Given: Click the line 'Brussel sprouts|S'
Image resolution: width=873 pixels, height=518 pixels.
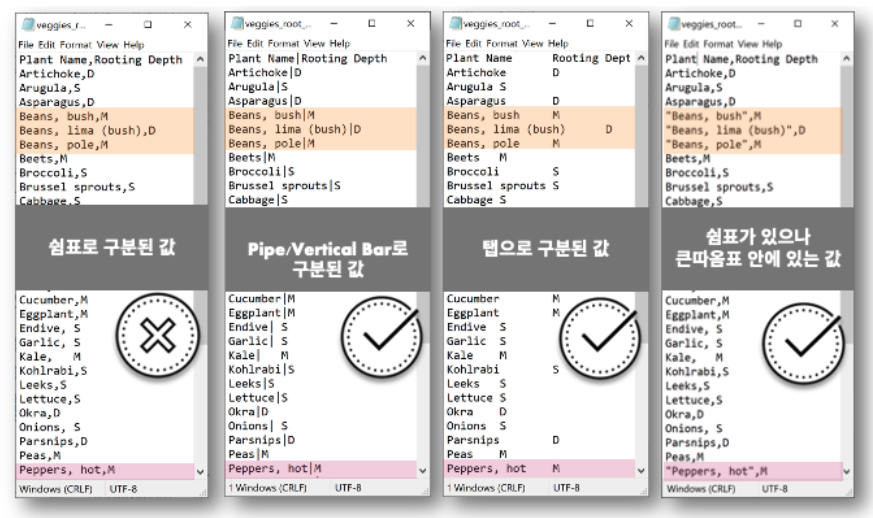Looking at the screenshot, I should (x=284, y=185).
